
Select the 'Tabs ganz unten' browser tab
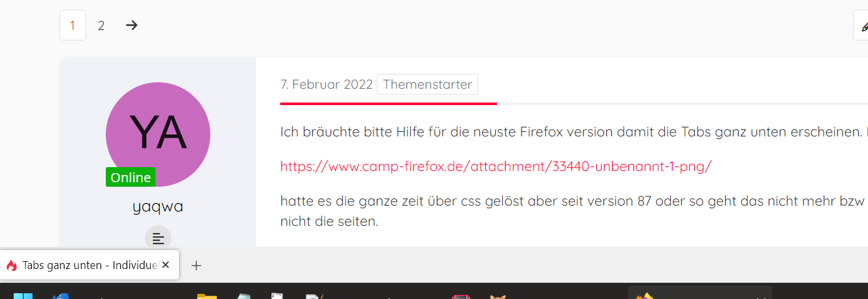coord(89,265)
